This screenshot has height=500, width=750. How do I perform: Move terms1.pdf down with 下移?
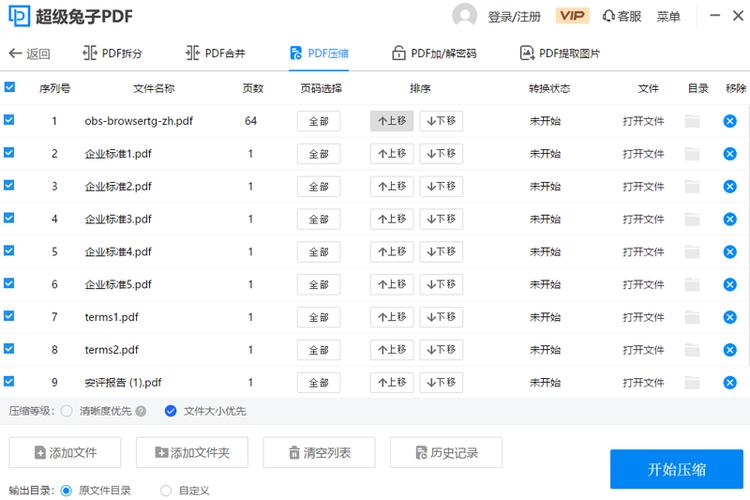coord(441,317)
